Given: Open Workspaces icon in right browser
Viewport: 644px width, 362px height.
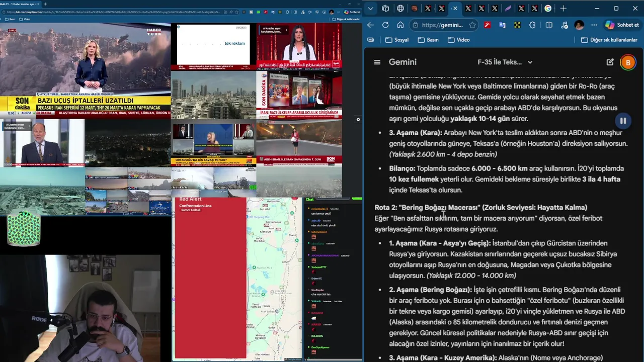Looking at the screenshot, I should point(385,8).
